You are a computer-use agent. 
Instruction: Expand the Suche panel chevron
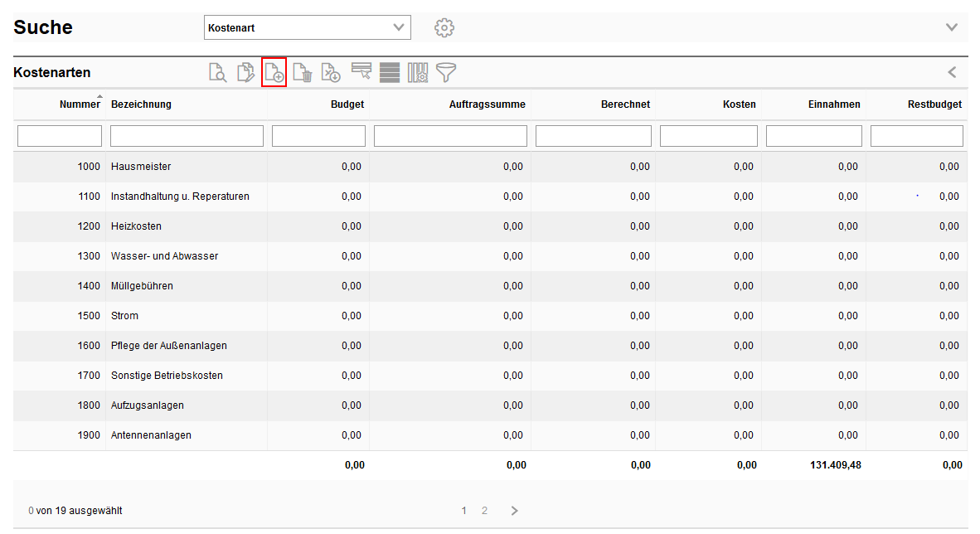(952, 27)
